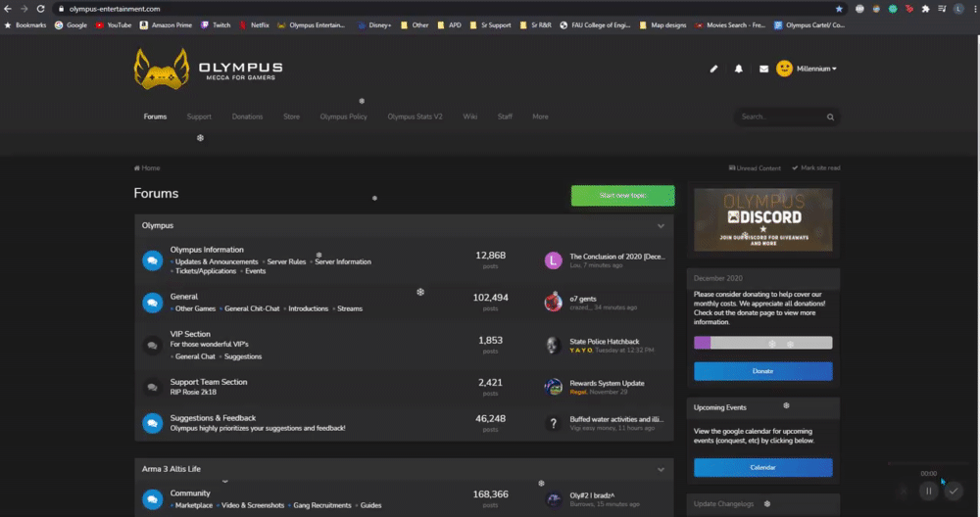Open the APD bookmarks folder
This screenshot has width=980, height=517.
[x=450, y=25]
